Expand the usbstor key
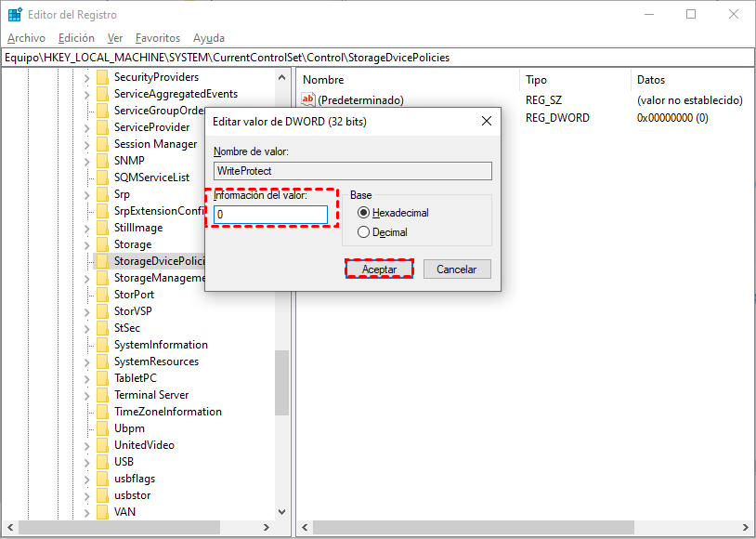 click(x=86, y=496)
